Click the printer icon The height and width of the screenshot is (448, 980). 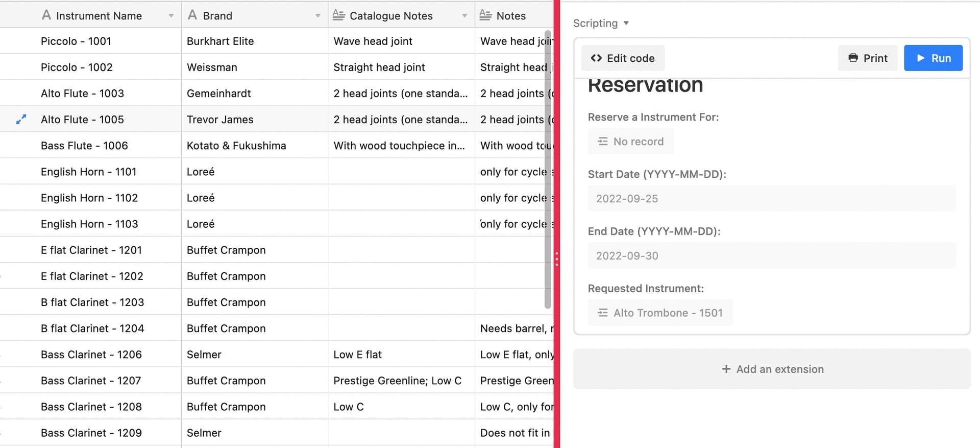point(853,58)
